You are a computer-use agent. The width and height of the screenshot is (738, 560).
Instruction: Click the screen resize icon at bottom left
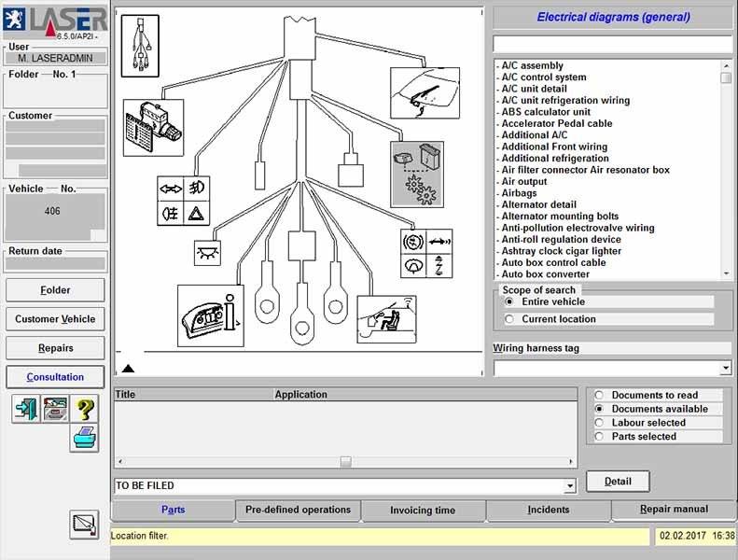click(84, 525)
